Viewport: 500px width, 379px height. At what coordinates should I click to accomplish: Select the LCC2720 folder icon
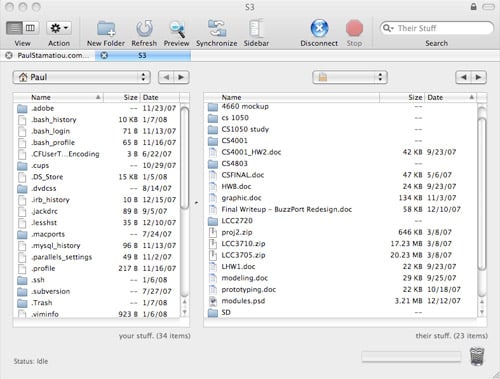[x=213, y=221]
